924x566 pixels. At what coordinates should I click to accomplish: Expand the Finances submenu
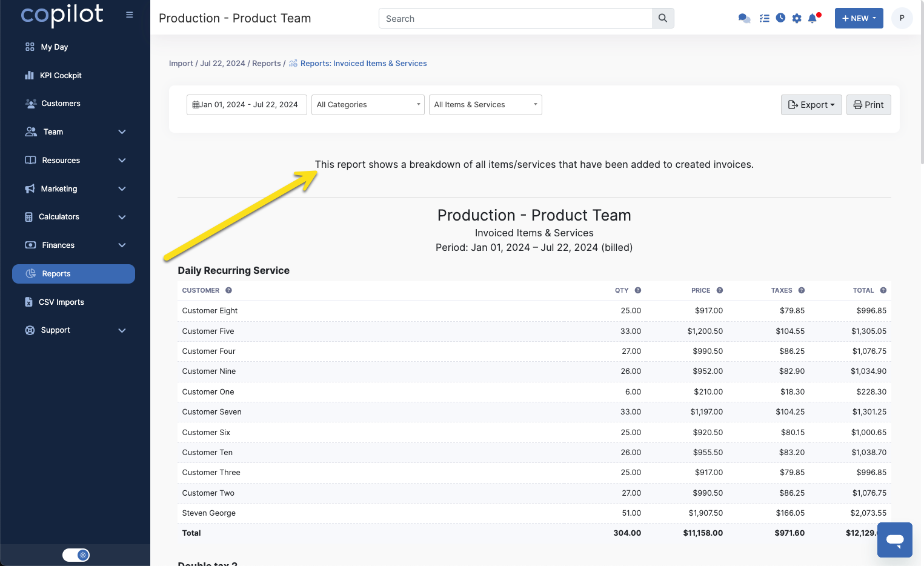click(x=122, y=245)
